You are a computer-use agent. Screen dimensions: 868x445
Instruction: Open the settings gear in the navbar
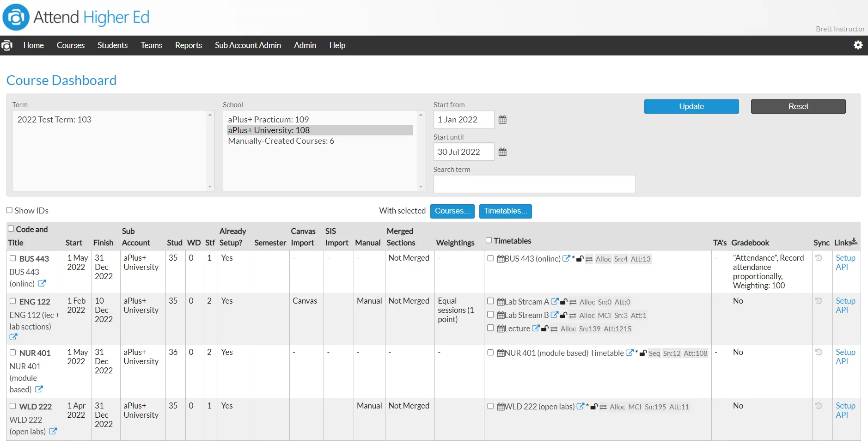pos(858,45)
